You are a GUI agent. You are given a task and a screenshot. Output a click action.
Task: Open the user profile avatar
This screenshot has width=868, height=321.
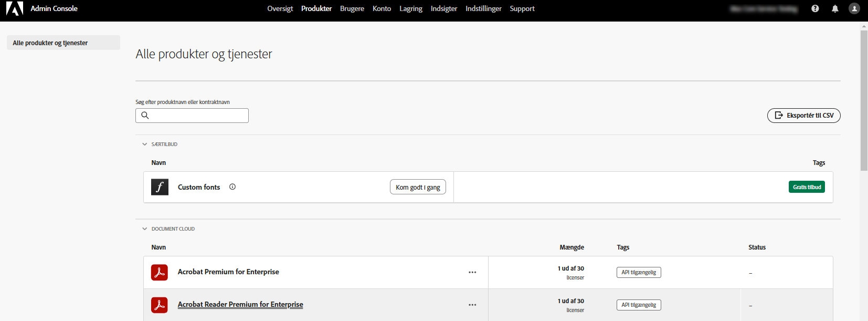pyautogui.click(x=854, y=8)
